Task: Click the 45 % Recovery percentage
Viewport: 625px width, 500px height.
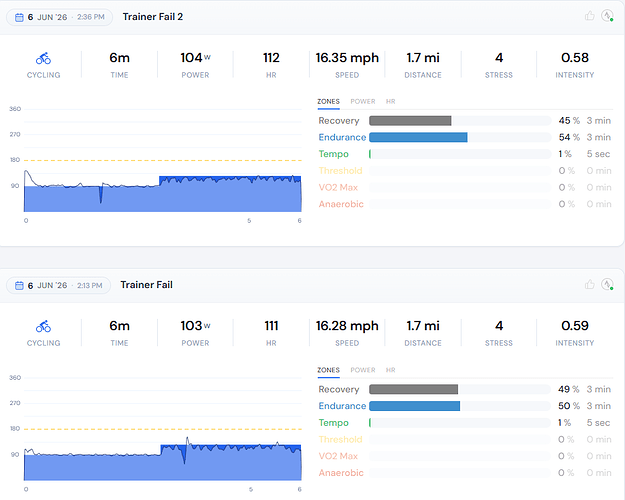Action: click(569, 120)
